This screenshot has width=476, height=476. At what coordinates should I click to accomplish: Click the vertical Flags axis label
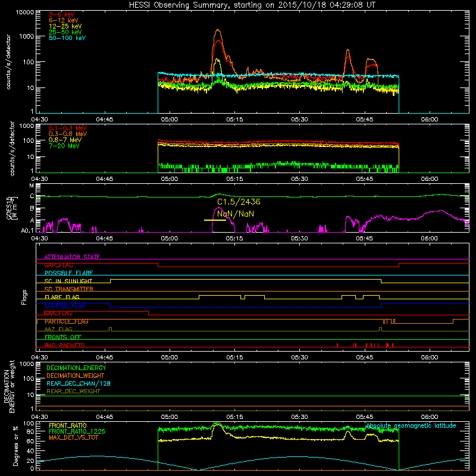[24, 297]
